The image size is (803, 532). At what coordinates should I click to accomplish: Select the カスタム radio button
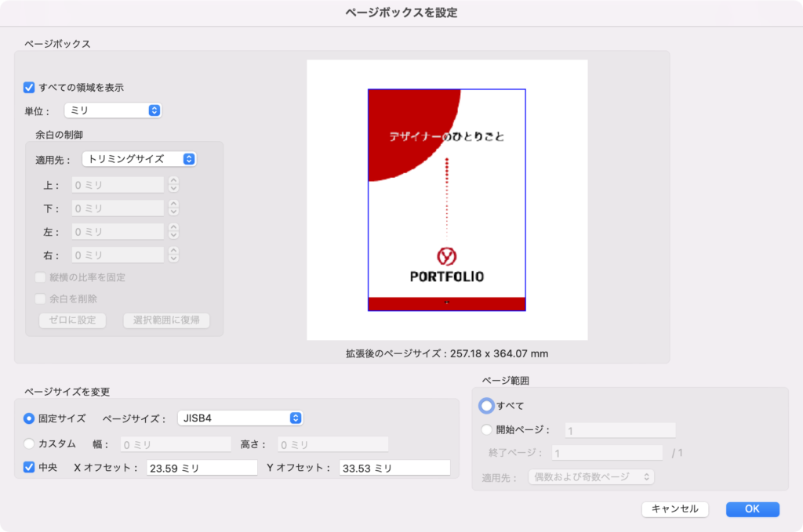(29, 443)
